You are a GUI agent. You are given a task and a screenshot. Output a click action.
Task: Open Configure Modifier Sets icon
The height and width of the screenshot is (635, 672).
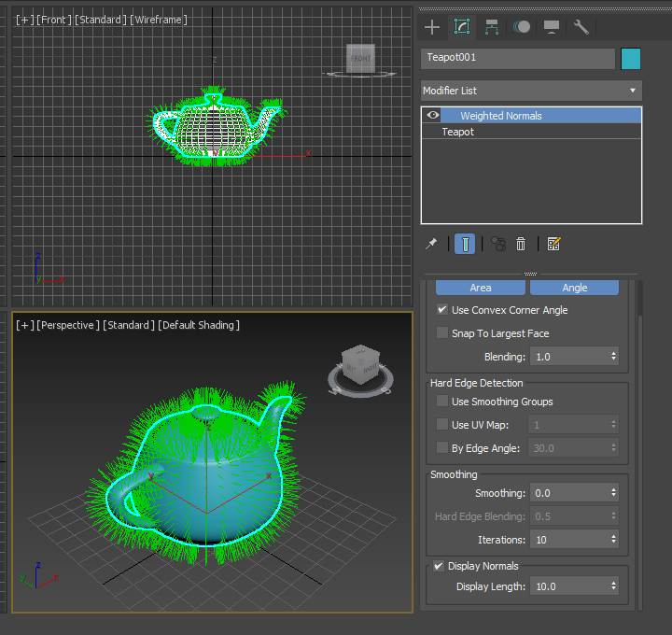pyautogui.click(x=553, y=244)
